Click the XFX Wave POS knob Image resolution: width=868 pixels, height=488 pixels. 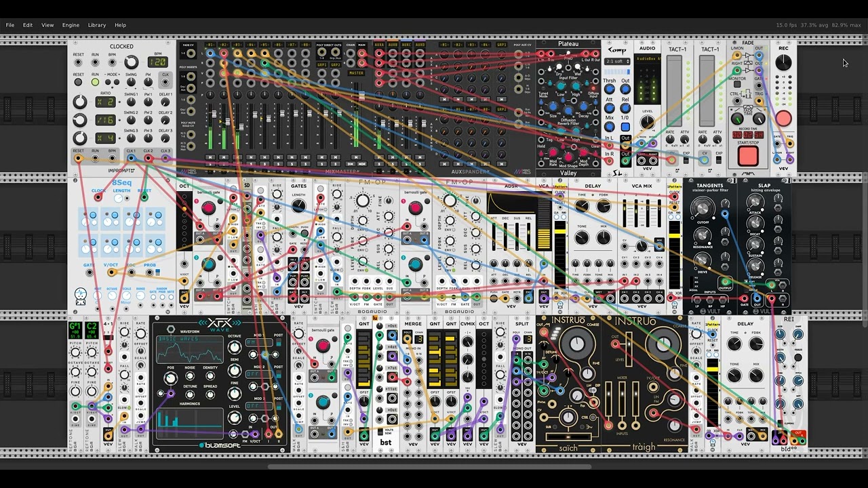170,378
